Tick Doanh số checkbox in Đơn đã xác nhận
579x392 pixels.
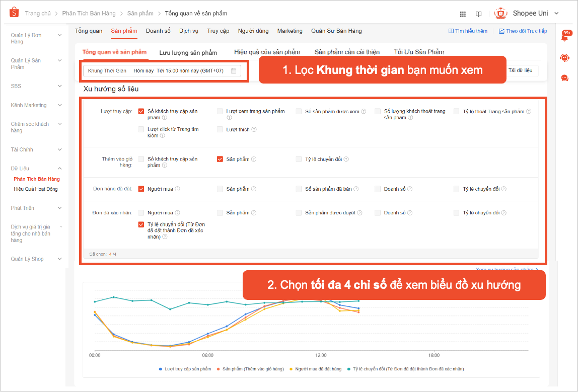tap(378, 213)
